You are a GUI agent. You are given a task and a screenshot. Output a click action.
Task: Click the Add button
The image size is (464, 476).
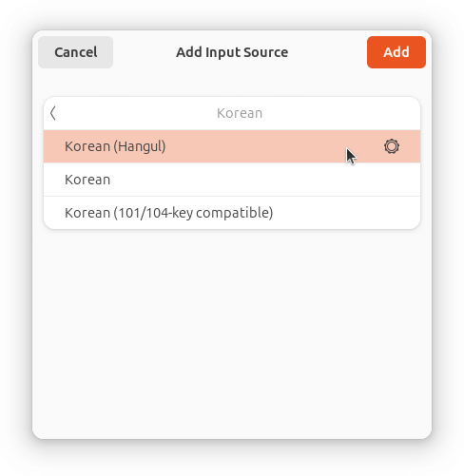click(x=396, y=52)
